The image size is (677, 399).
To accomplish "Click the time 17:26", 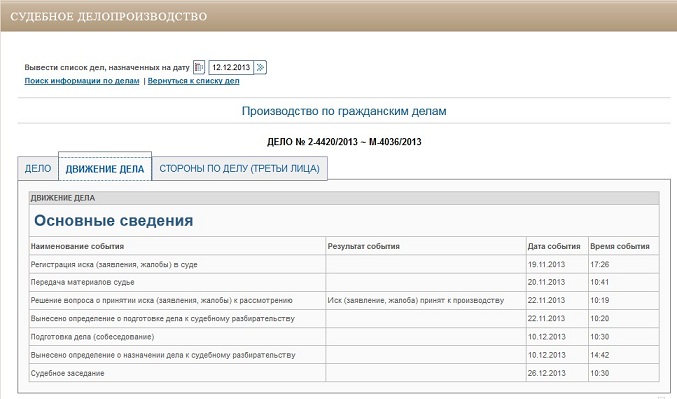I will pos(600,264).
